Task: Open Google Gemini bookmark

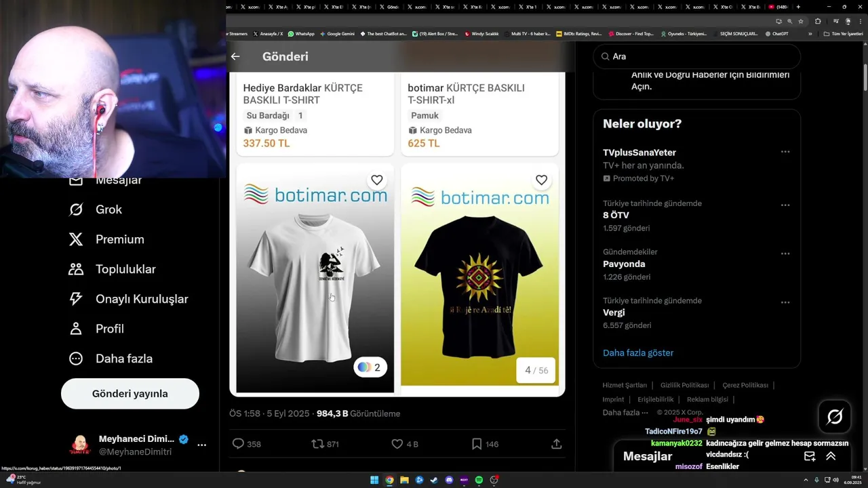Action: pos(337,34)
